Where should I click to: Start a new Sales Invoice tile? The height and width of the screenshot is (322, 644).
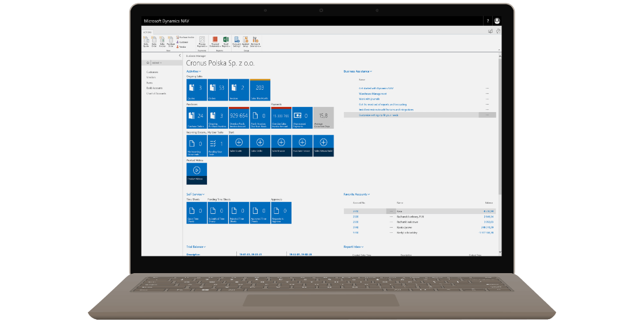pyautogui.click(x=281, y=146)
